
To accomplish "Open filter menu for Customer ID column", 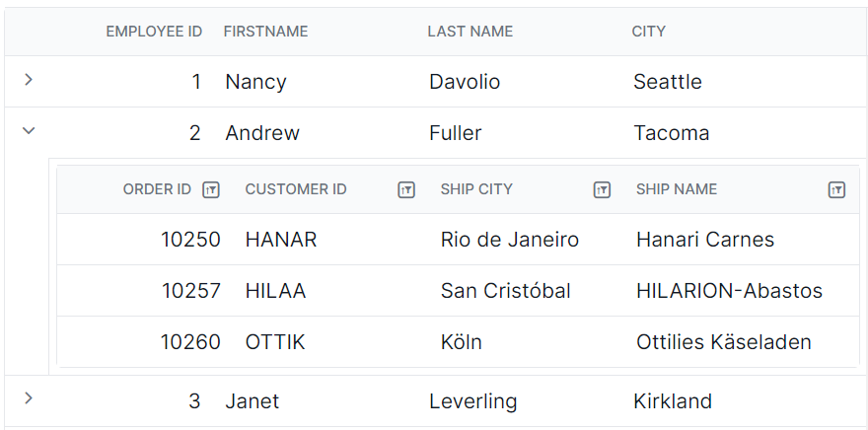I will point(406,189).
